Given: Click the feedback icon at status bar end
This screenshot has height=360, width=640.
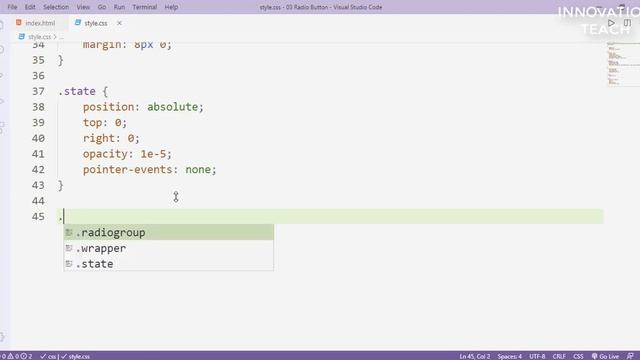Looking at the screenshot, I should pyautogui.click(x=630, y=356).
